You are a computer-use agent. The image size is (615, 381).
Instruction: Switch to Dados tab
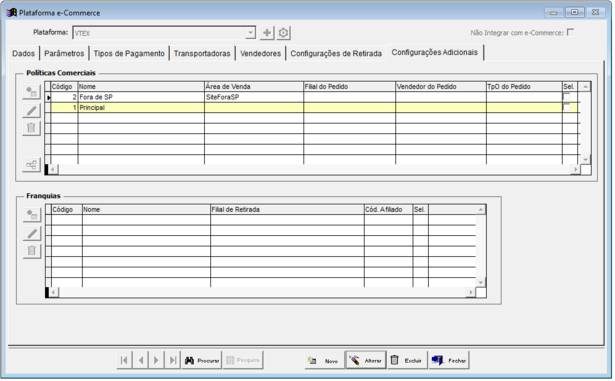23,53
